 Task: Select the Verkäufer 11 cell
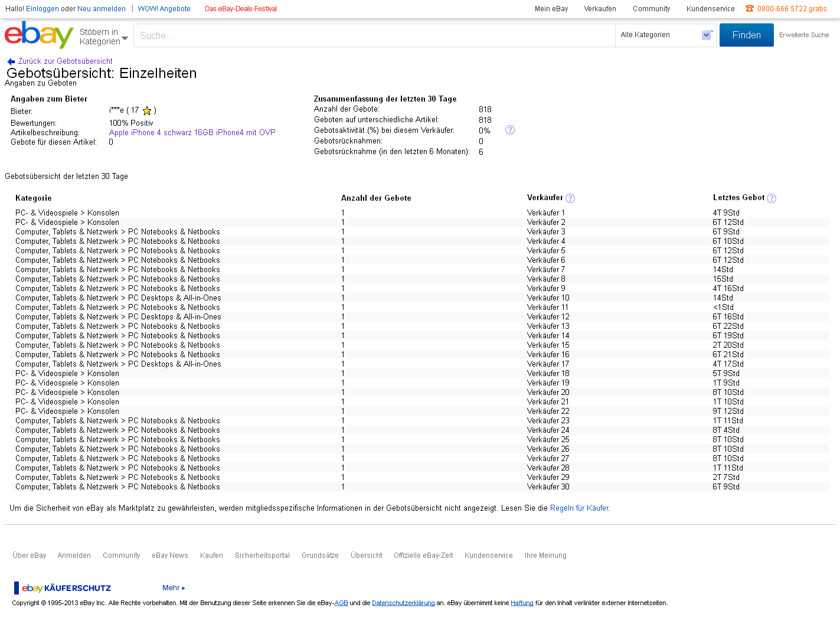tap(548, 308)
